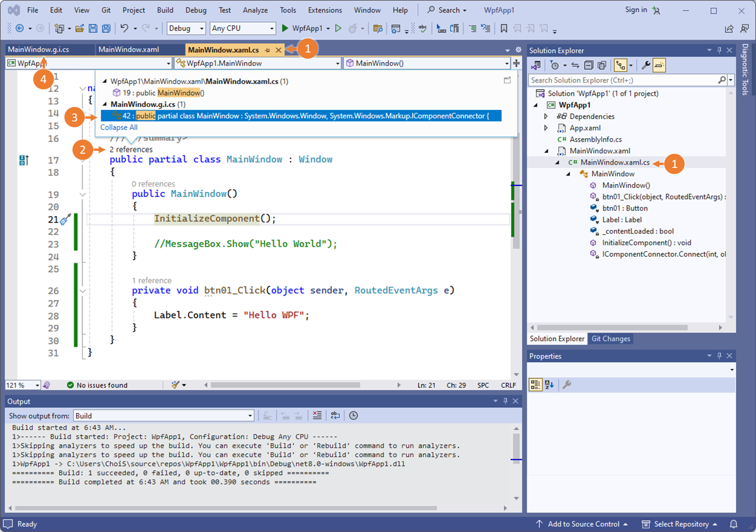Open the Extensions menu
The height and width of the screenshot is (532, 756).
point(325,10)
